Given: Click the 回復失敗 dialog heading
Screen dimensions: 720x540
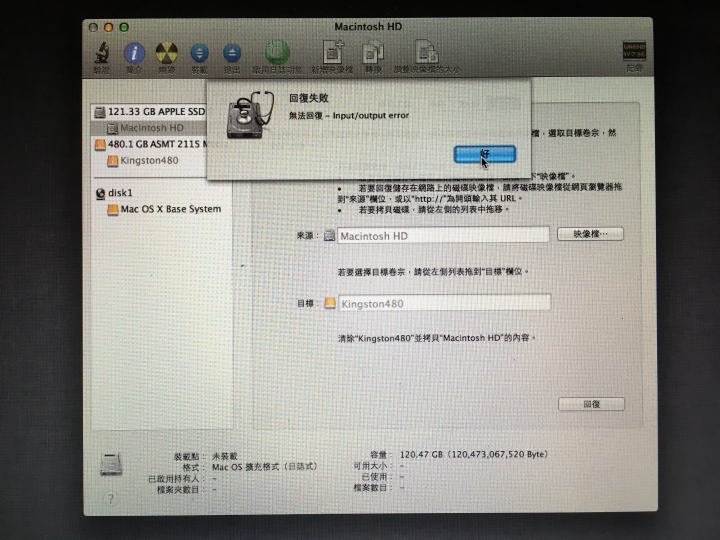Looking at the screenshot, I should (309, 98).
